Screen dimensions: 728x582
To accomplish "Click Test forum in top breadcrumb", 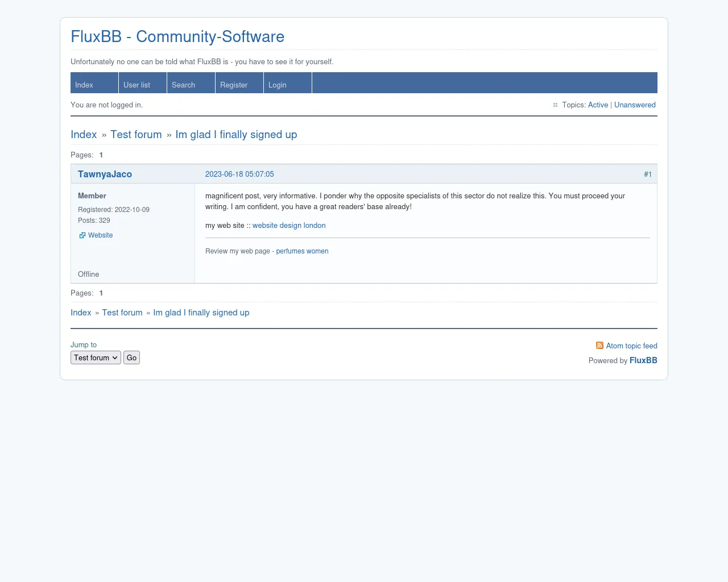I will point(136,135).
